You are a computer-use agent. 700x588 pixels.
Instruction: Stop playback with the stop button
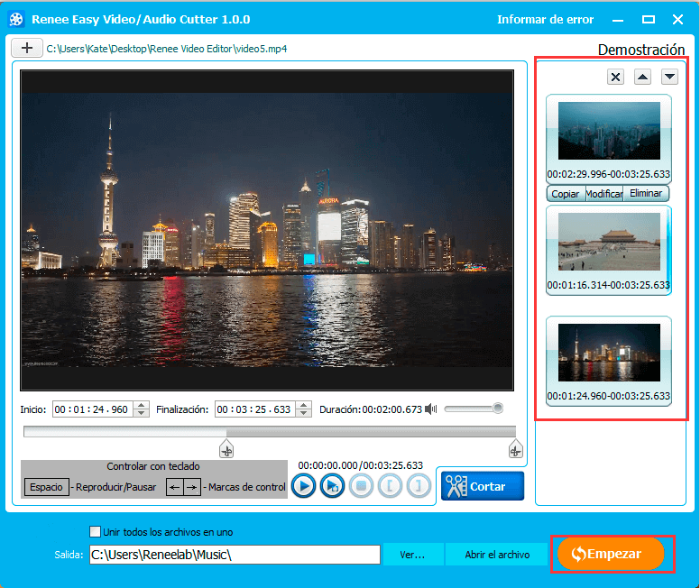click(x=361, y=486)
